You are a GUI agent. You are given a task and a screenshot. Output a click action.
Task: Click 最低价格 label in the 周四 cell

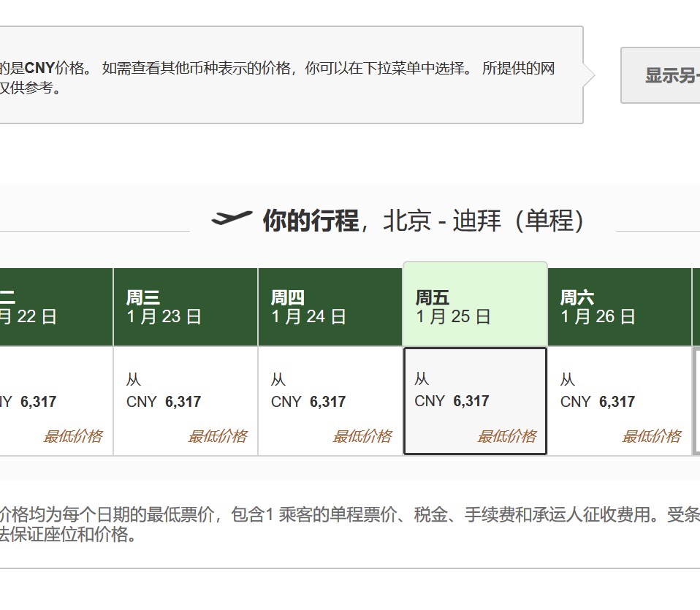362,436
